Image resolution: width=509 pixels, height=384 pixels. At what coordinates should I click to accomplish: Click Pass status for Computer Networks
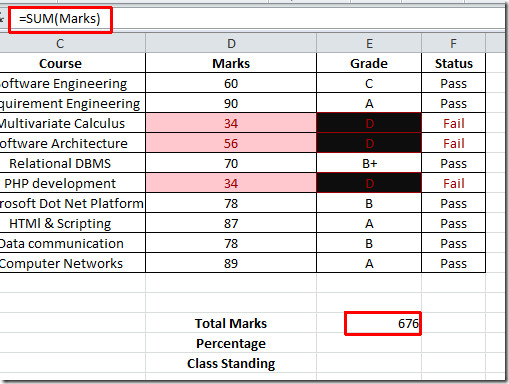[453, 263]
